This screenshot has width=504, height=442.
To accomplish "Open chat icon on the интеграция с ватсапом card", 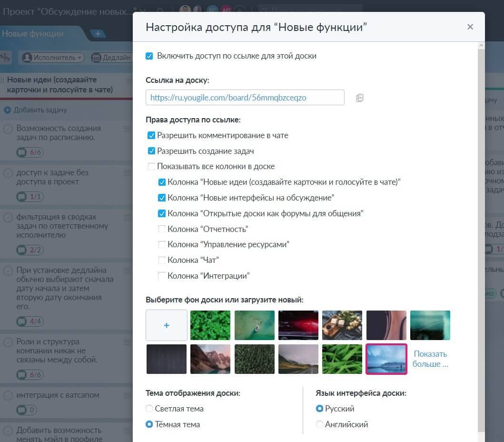I will pyautogui.click(x=22, y=410).
